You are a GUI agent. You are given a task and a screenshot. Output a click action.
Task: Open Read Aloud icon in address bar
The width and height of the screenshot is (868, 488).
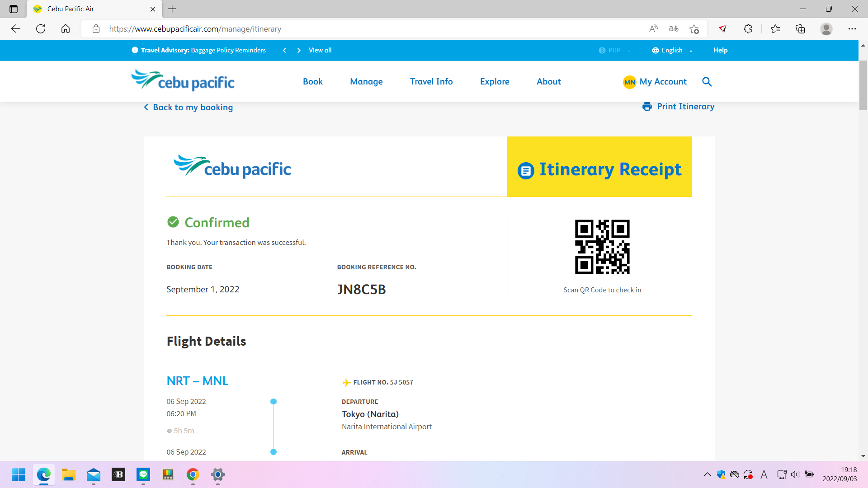(653, 29)
